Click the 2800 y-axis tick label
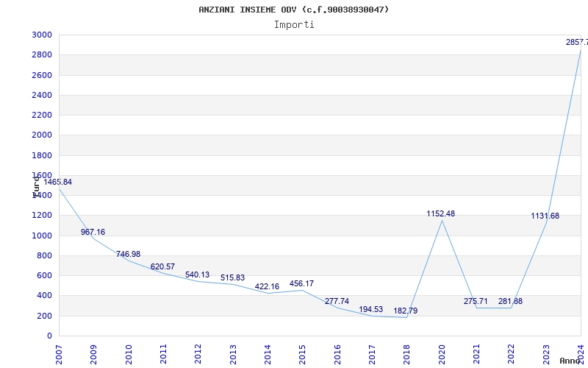The image size is (588, 368). point(42,54)
